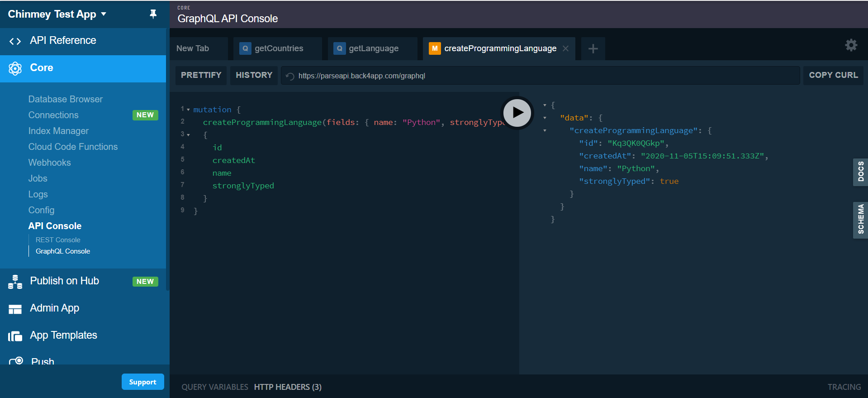Fold the selection set on line 3
Viewport: 868px width, 398px height.
point(188,135)
